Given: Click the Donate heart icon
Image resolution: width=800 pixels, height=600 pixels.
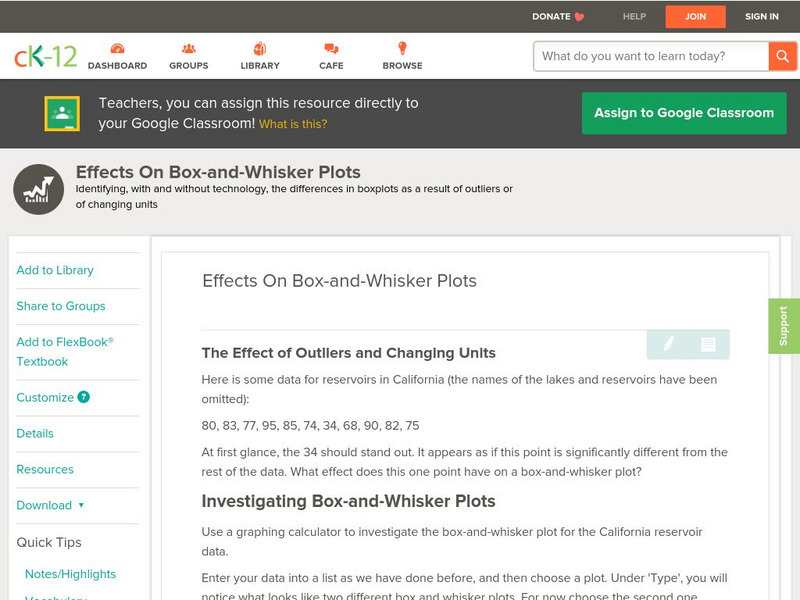Looking at the screenshot, I should [579, 17].
